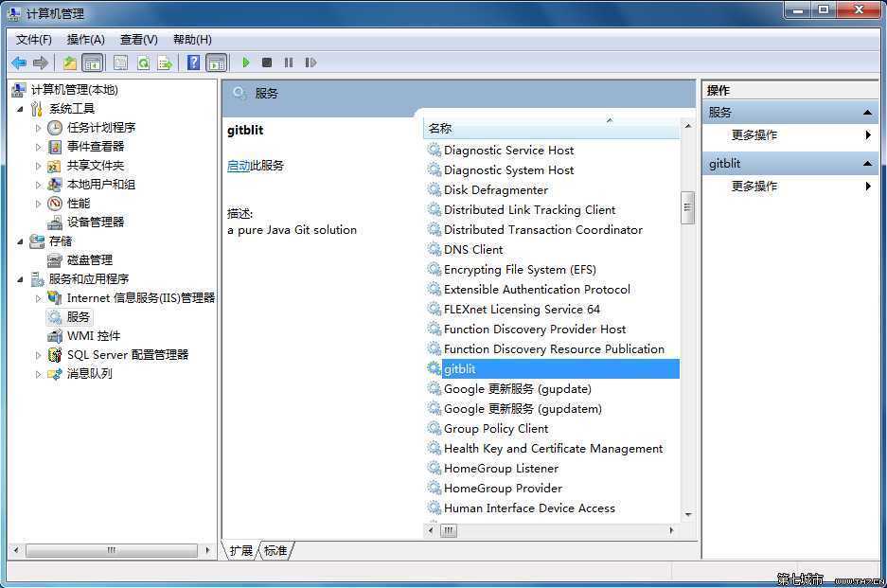The width and height of the screenshot is (887, 588).
Task: Select 计算机管理(本地) root node
Action: [74, 90]
